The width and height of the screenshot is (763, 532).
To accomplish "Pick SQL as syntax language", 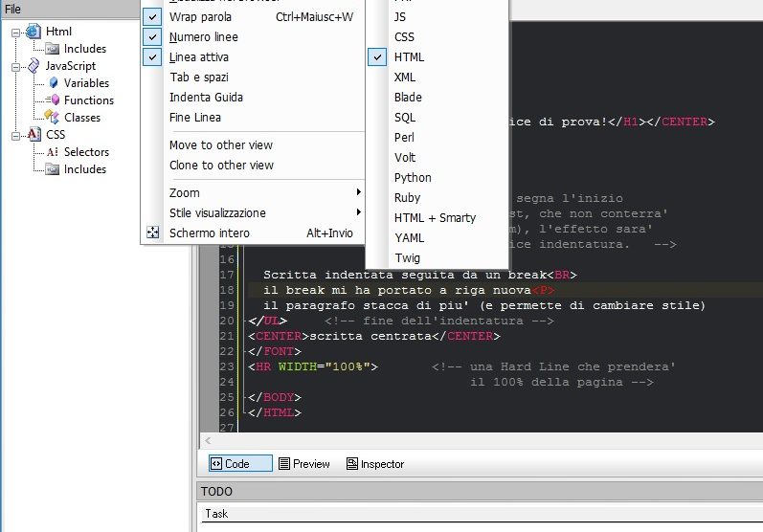I will pos(405,118).
